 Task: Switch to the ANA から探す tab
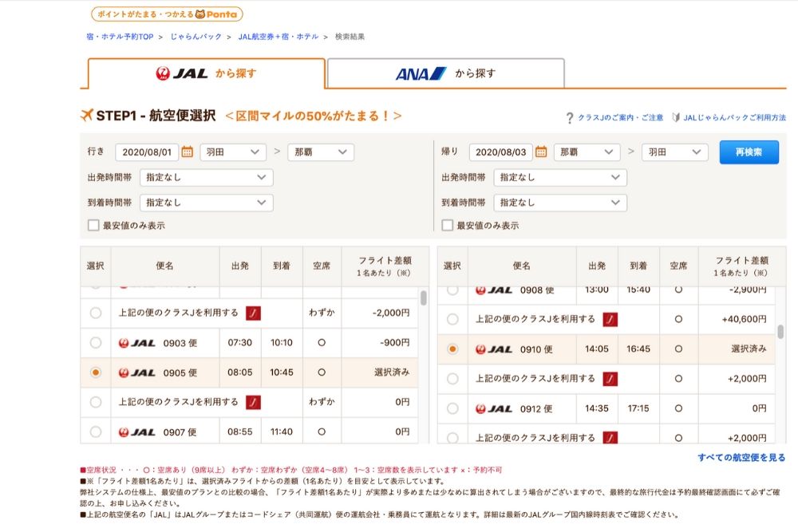[x=446, y=73]
